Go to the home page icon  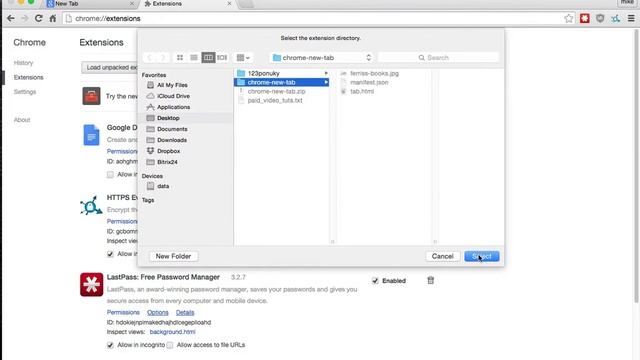click(x=53, y=18)
